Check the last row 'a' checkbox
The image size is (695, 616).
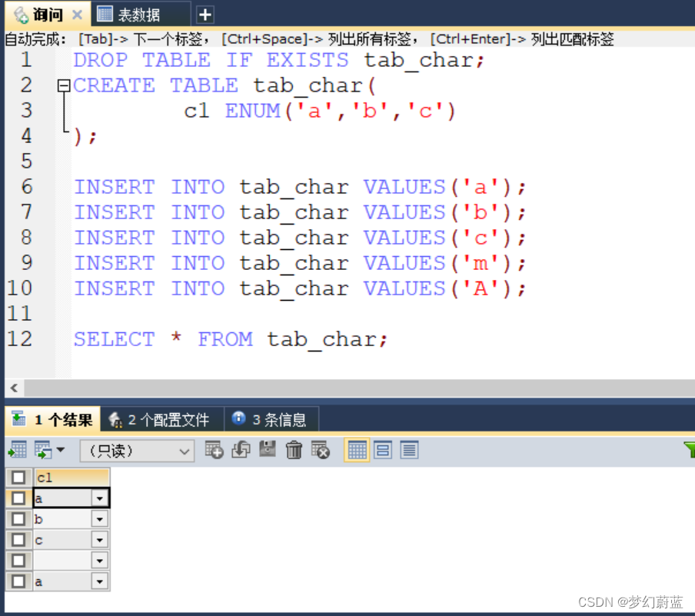[18, 581]
